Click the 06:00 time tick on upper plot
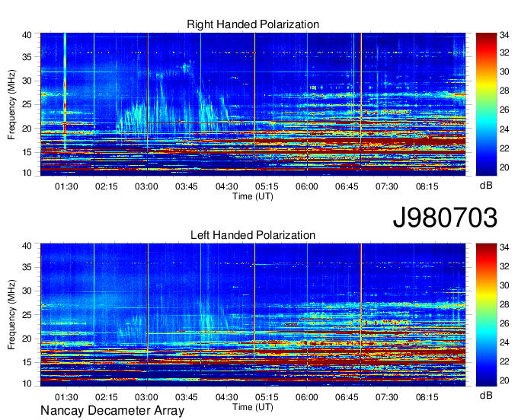The height and width of the screenshot is (420, 518). point(306,186)
